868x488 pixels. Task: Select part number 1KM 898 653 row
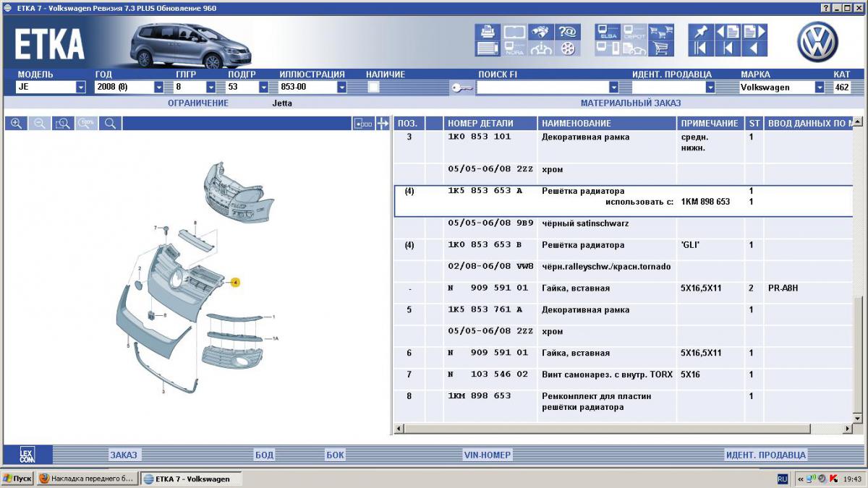(x=479, y=396)
